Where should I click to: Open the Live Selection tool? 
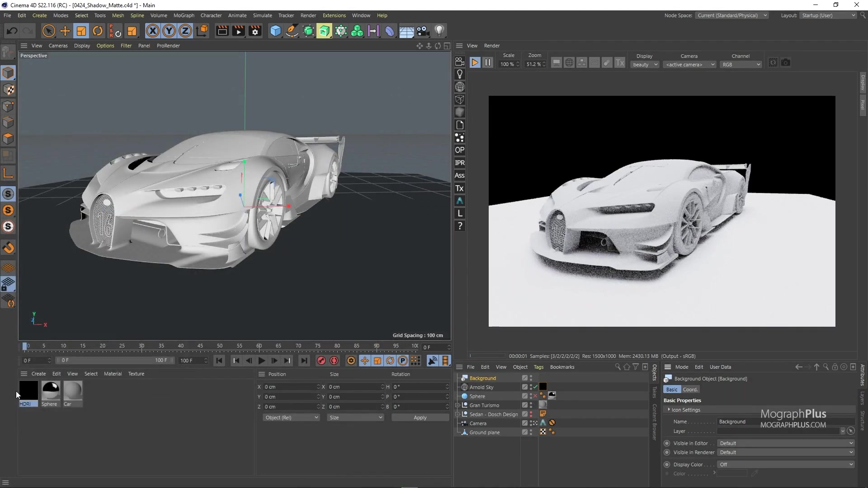48,31
